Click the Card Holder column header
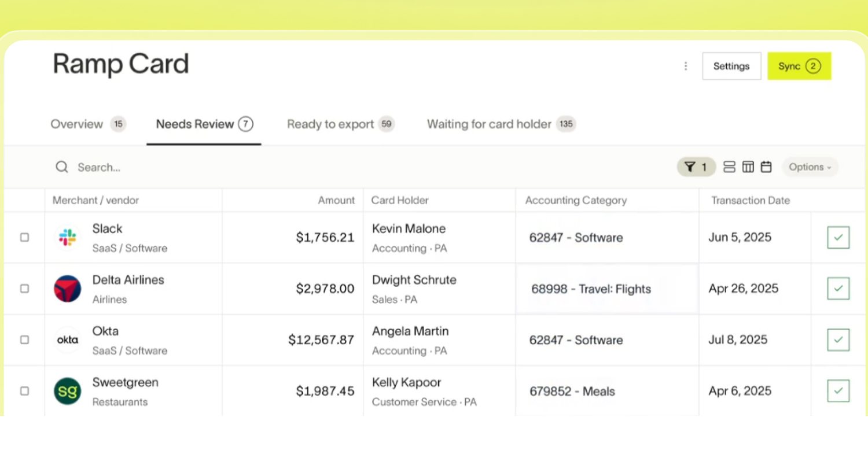Screen dimensions: 868x454 pyautogui.click(x=400, y=200)
